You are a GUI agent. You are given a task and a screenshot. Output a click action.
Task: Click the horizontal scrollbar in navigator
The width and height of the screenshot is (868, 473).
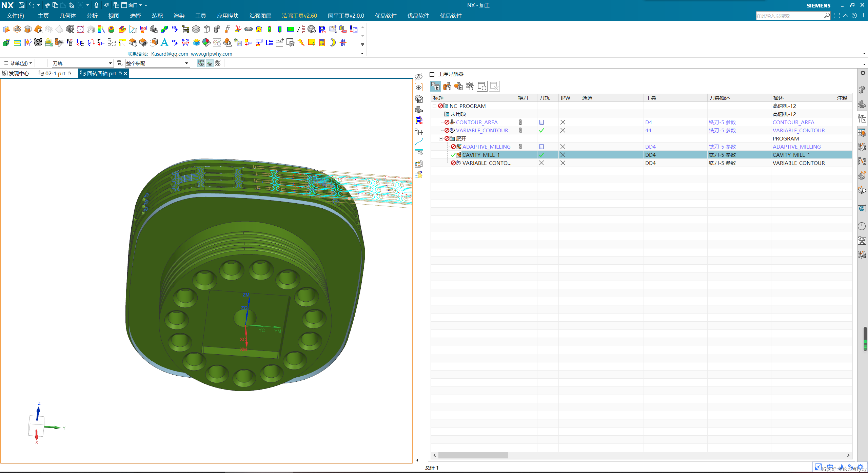click(473, 455)
